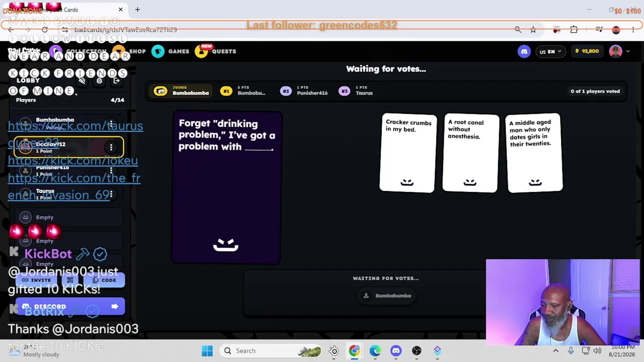Open the Shop cart icon

(119, 51)
